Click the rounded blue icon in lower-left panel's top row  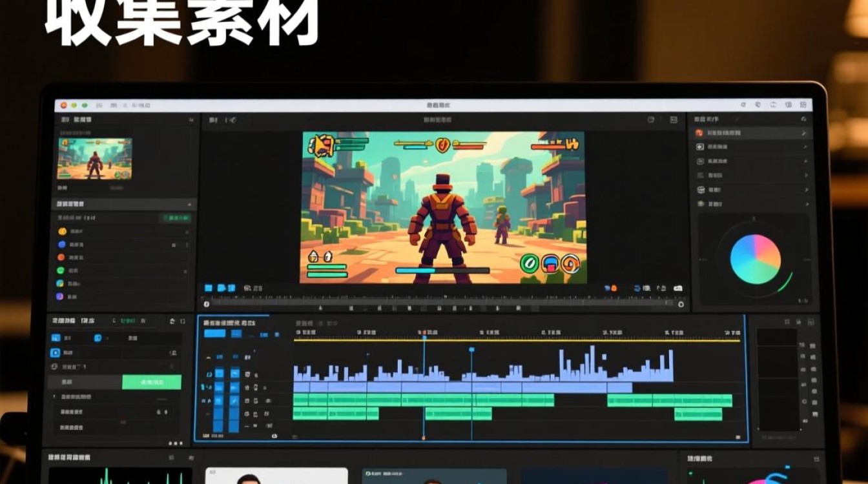click(98, 338)
